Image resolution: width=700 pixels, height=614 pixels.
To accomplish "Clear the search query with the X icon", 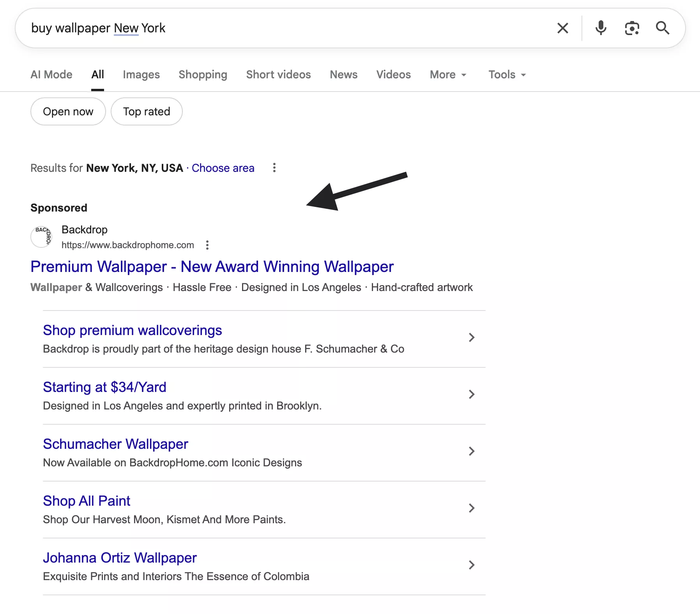I will pos(562,28).
